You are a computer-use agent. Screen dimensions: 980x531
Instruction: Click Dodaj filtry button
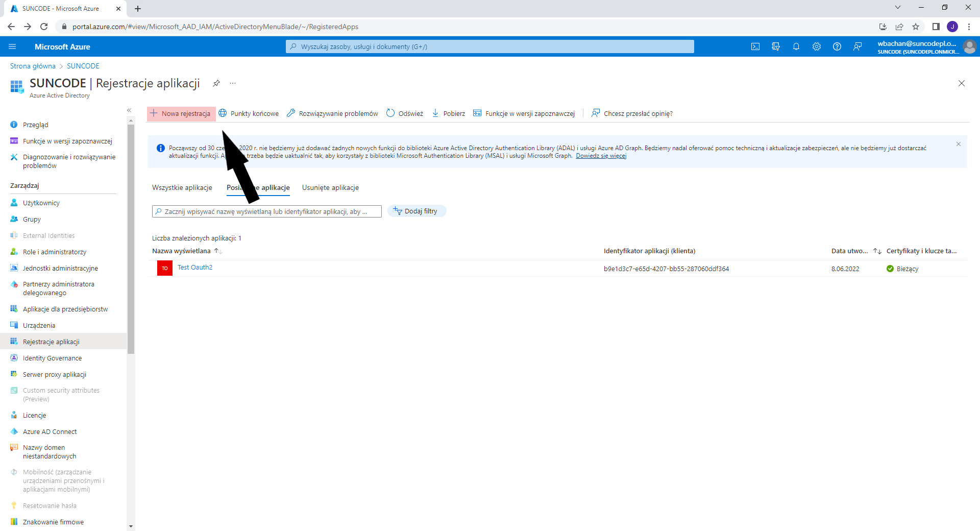[416, 211]
